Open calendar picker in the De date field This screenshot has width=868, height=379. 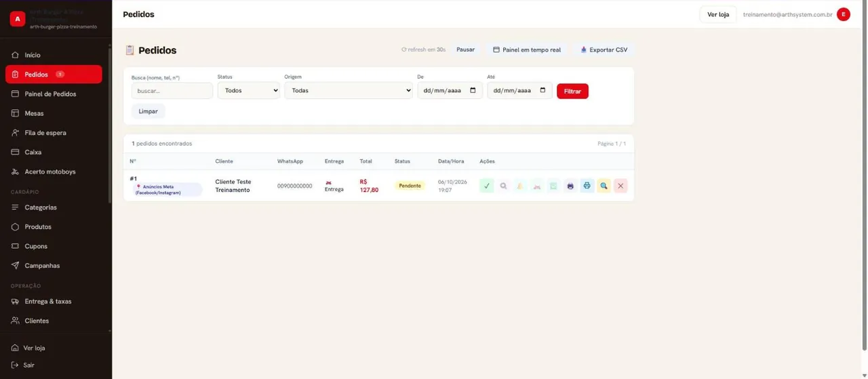tap(473, 90)
